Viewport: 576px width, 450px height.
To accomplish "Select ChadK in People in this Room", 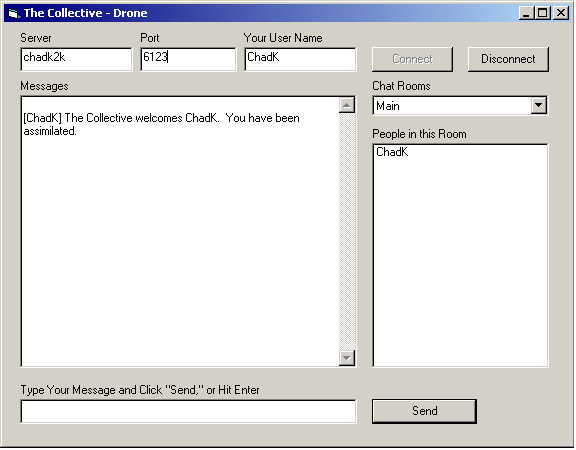I will [392, 152].
